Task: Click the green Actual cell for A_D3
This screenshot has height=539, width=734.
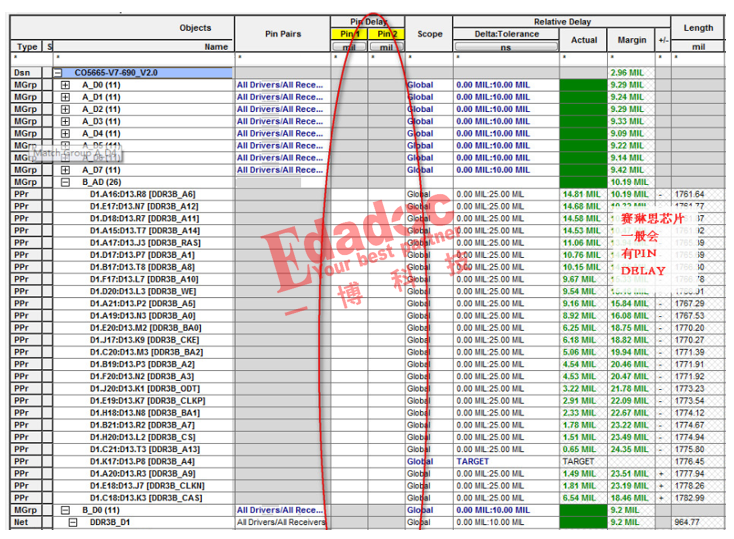Action: tap(583, 122)
